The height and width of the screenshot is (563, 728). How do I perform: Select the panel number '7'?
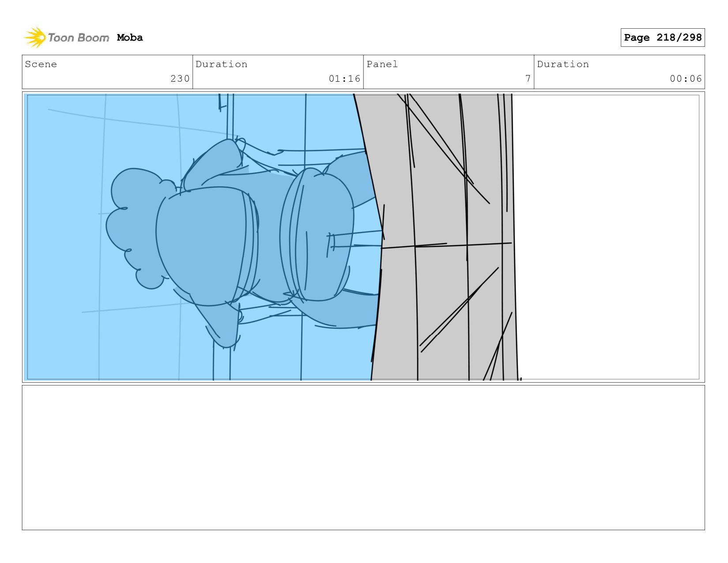coord(528,79)
